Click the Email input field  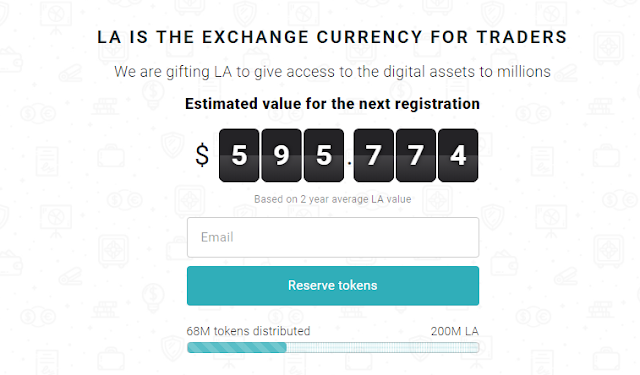(333, 237)
